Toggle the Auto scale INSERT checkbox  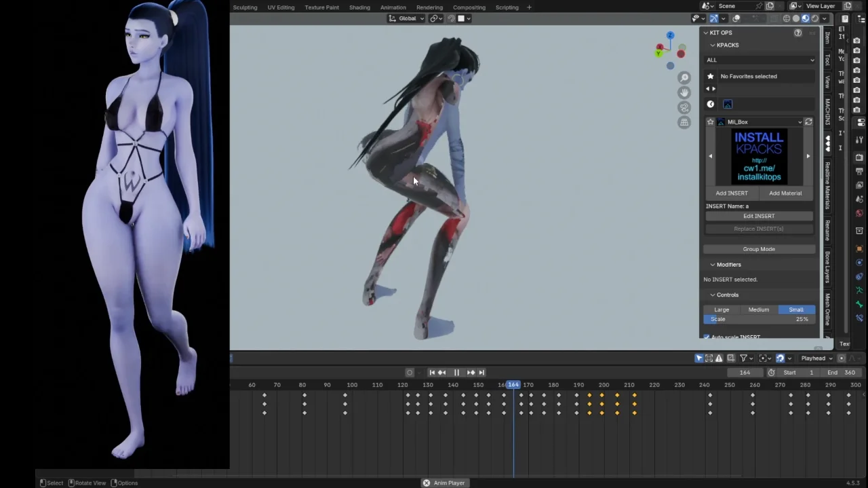tap(707, 337)
